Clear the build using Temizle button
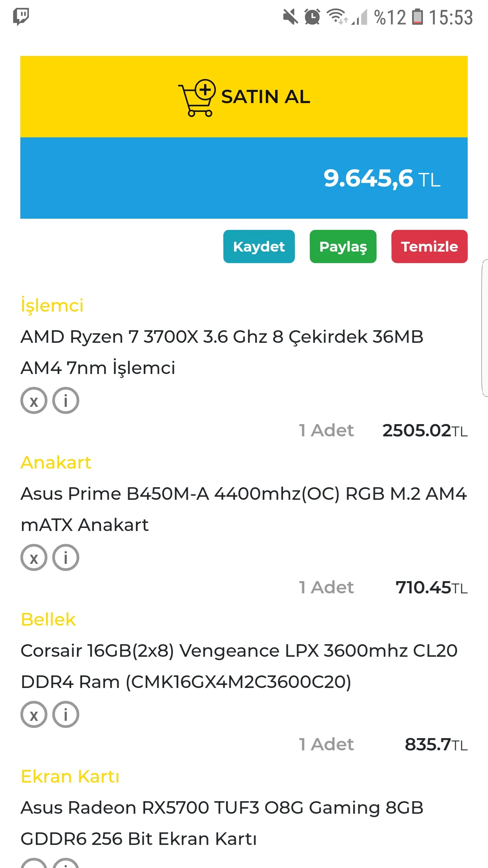488x868 pixels. [x=429, y=246]
